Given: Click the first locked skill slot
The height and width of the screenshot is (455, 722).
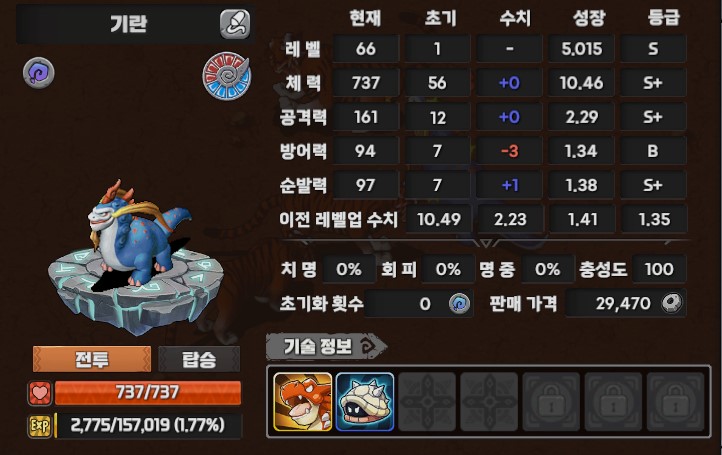Looking at the screenshot, I should (551, 402).
